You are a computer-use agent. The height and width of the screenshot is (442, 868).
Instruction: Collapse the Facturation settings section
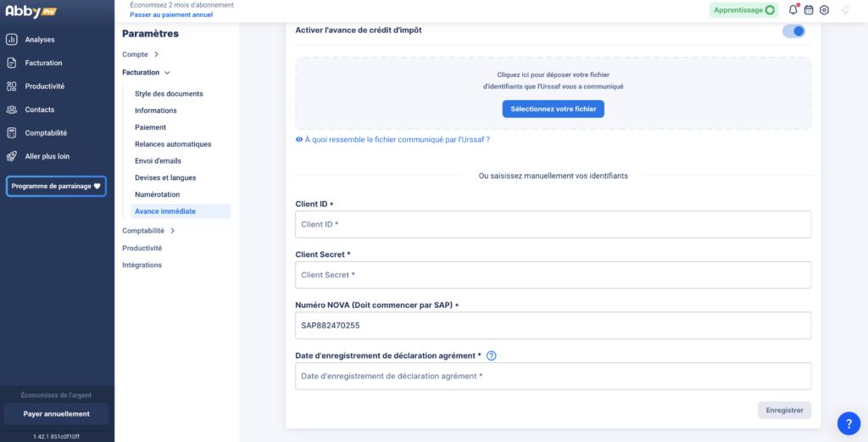point(147,73)
